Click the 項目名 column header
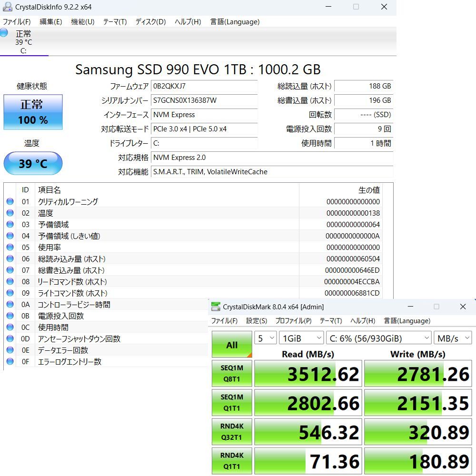 167,190
